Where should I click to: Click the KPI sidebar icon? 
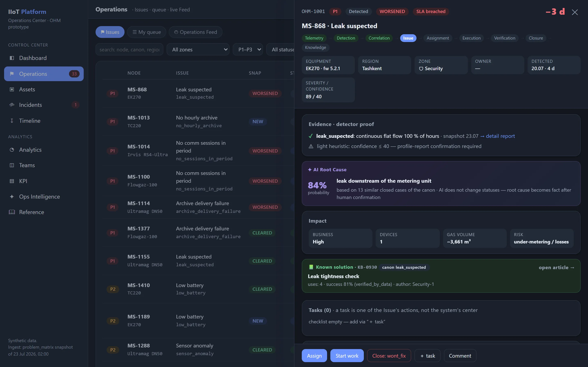12,181
